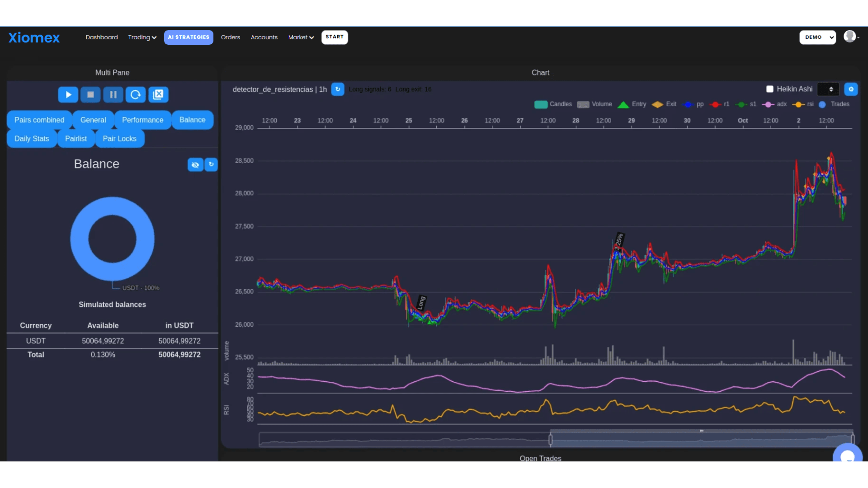Click the Open Trades heading
This screenshot has height=488, width=868.
[540, 458]
